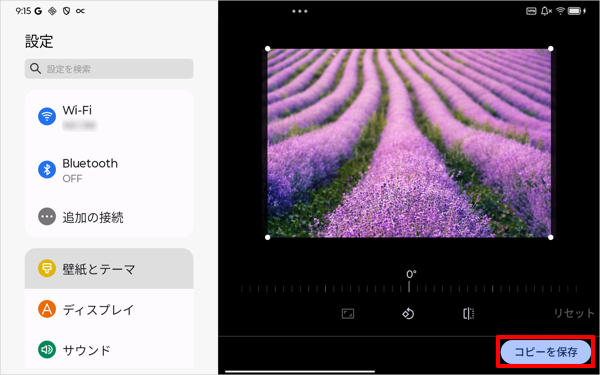Click the 0° rotation angle label

click(411, 274)
